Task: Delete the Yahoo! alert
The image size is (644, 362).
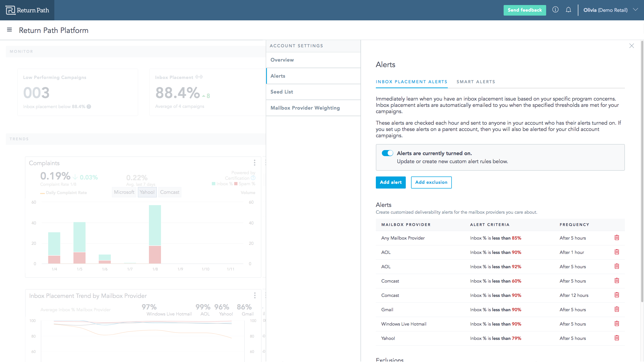Action: [x=617, y=338]
